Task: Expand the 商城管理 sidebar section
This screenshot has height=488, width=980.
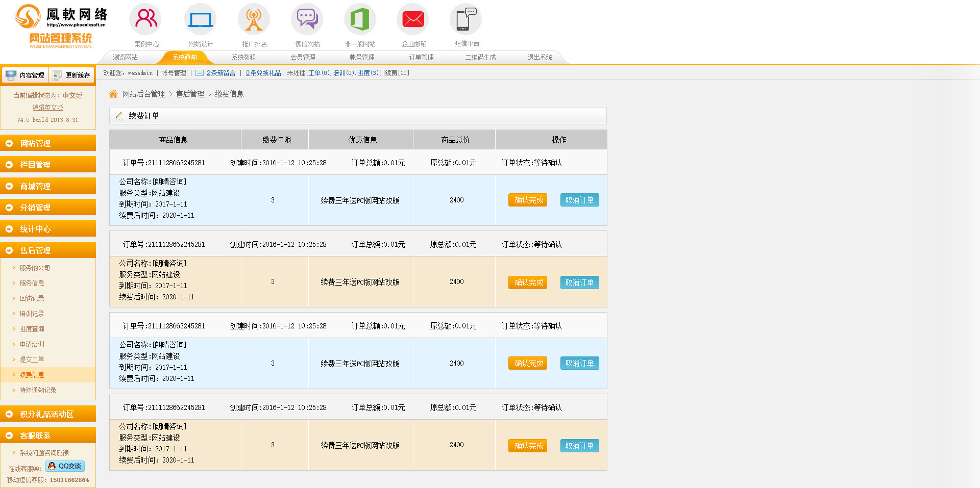Action: click(48, 186)
